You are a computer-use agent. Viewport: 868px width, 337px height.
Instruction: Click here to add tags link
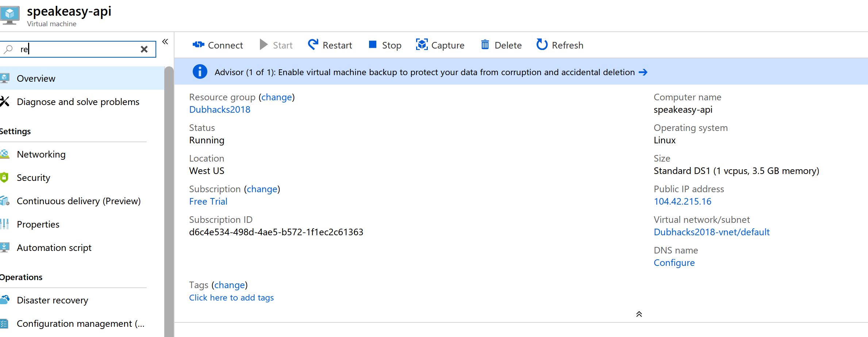click(x=231, y=298)
